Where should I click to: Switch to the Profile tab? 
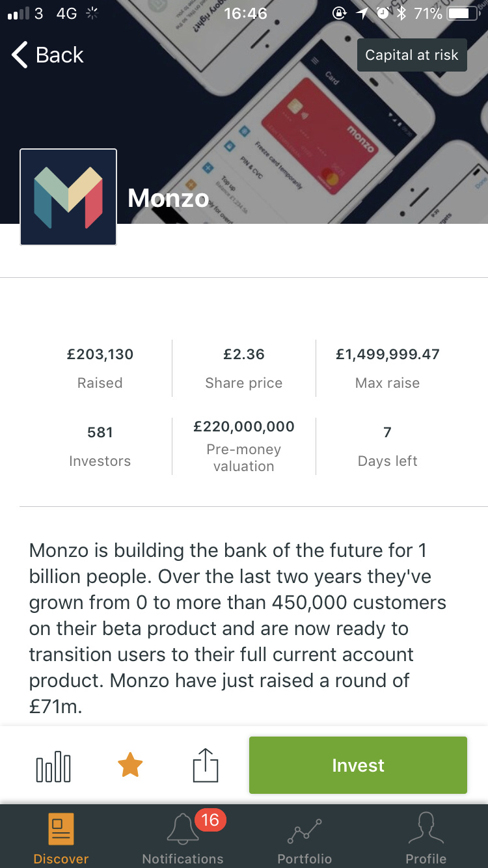coord(426,839)
